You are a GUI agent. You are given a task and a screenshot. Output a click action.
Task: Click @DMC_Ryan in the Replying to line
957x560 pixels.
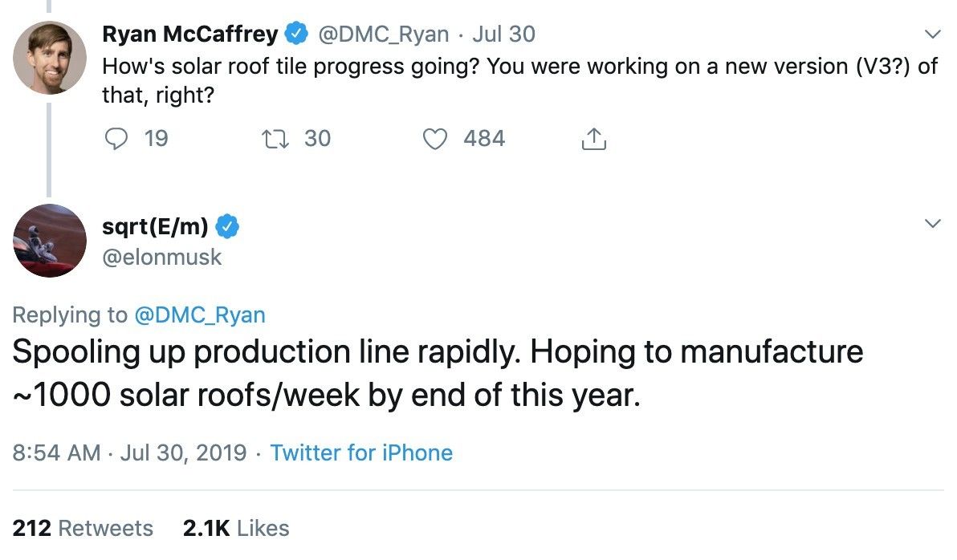click(x=199, y=315)
